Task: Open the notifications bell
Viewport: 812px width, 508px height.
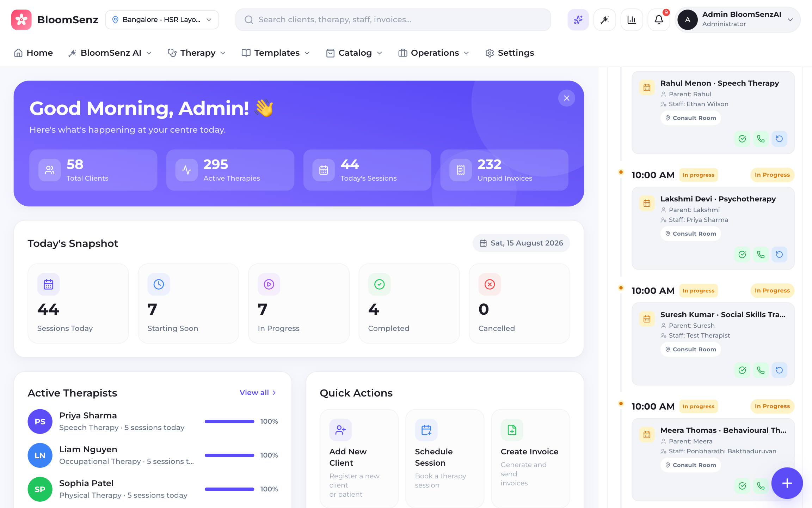Action: [659, 20]
